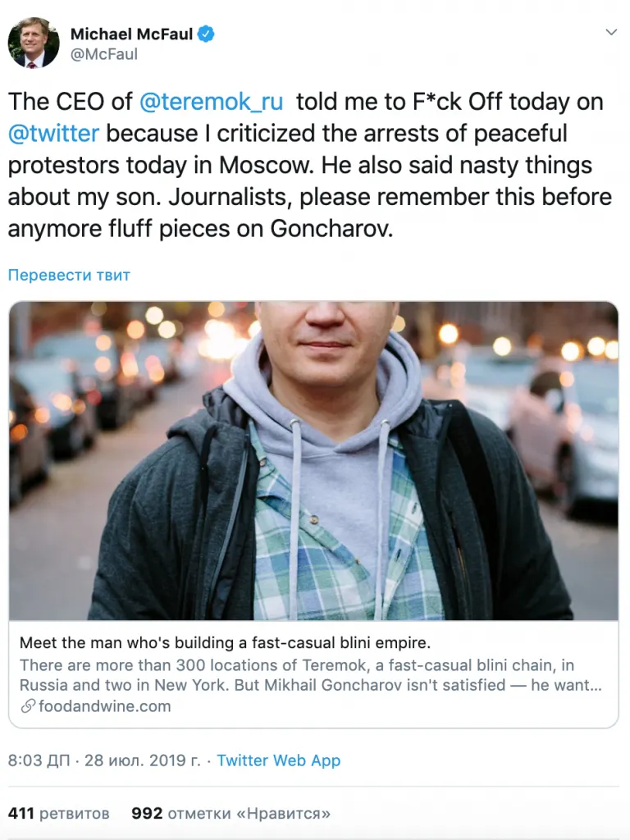View the 411 ретвитов list
This screenshot has width=630, height=840.
(x=59, y=813)
